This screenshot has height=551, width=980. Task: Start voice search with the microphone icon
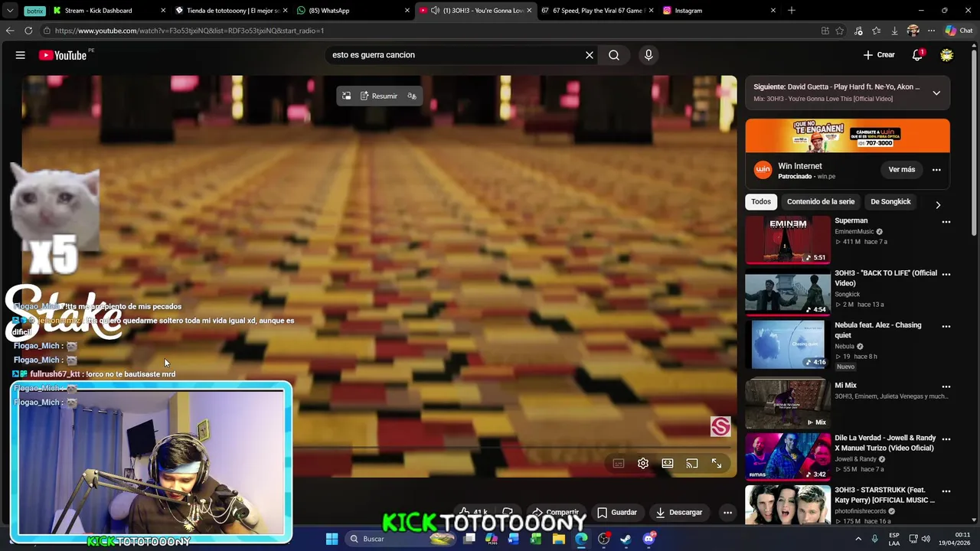648,55
